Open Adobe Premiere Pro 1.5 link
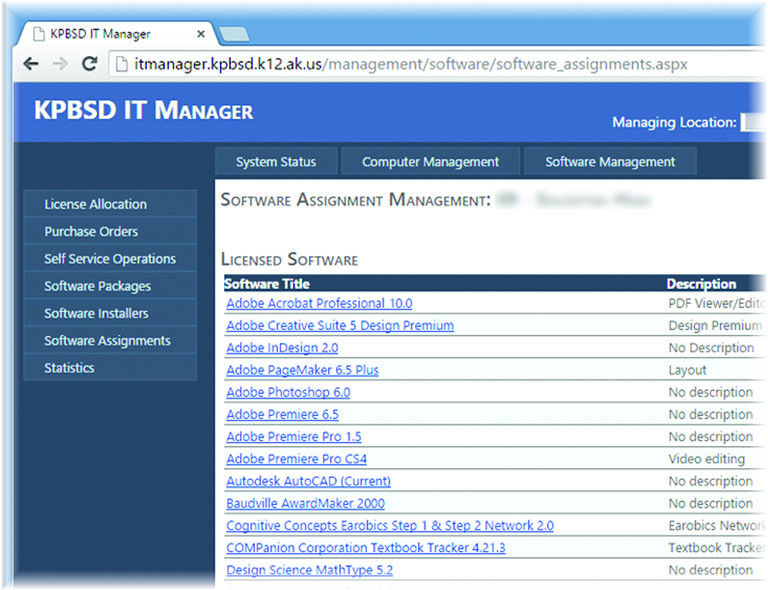The width and height of the screenshot is (768, 590). pyautogui.click(x=293, y=437)
